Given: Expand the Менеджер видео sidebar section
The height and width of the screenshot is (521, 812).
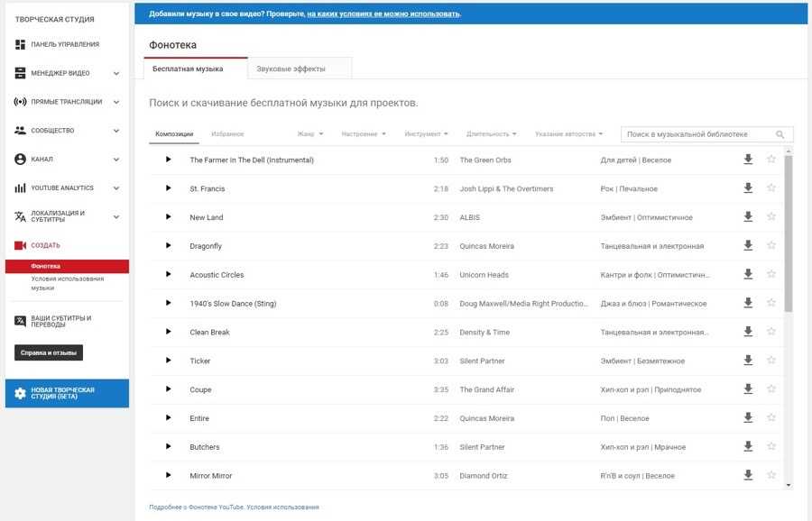Looking at the screenshot, I should click(x=116, y=73).
